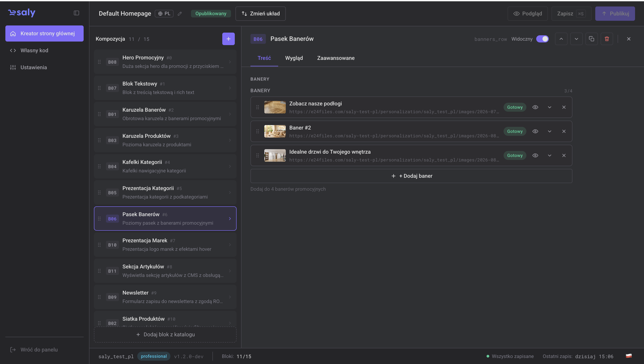This screenshot has height=364, width=644.
Task: Remove the Baner #2 entry
Action: 564,131
